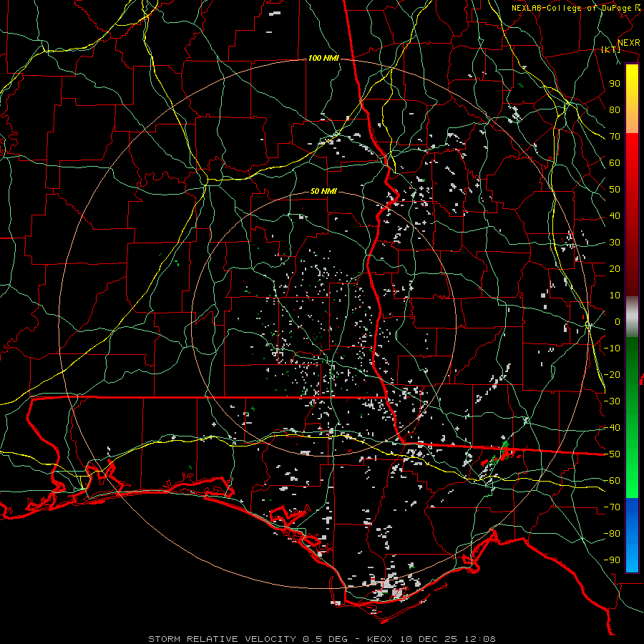The image size is (644, 644).
Task: Click the "10 DEC 25" date in footer
Action: pos(429,639)
